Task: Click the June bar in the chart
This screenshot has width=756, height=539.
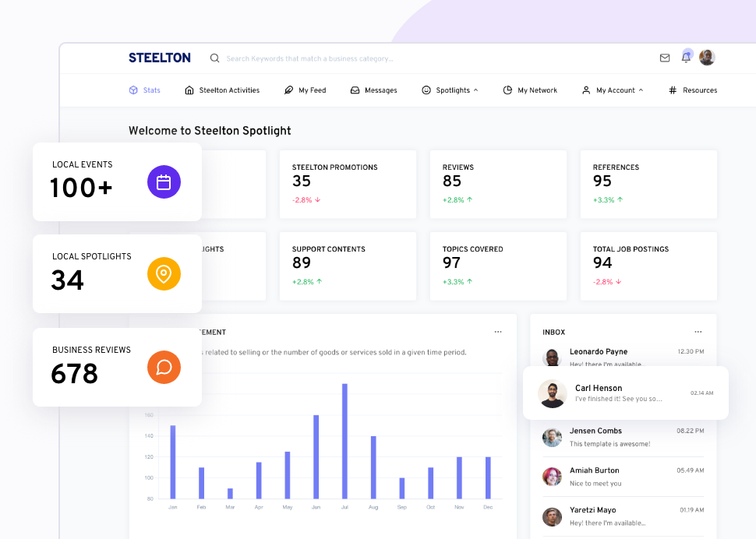Action: point(316,456)
